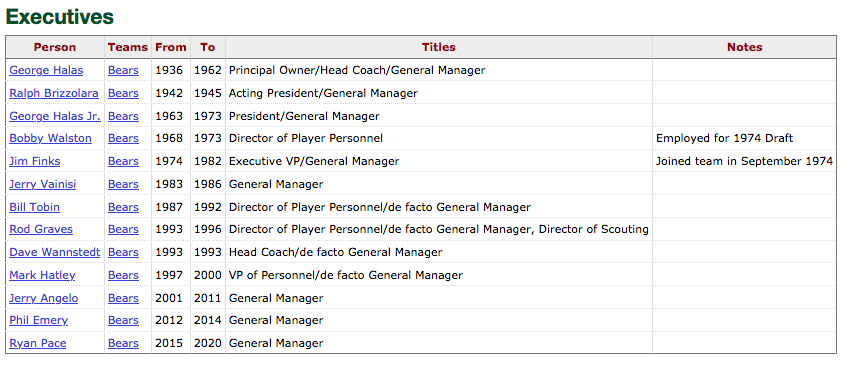This screenshot has width=847, height=371.
Task: Open Ralph Brizzolara's page
Action: pos(54,93)
